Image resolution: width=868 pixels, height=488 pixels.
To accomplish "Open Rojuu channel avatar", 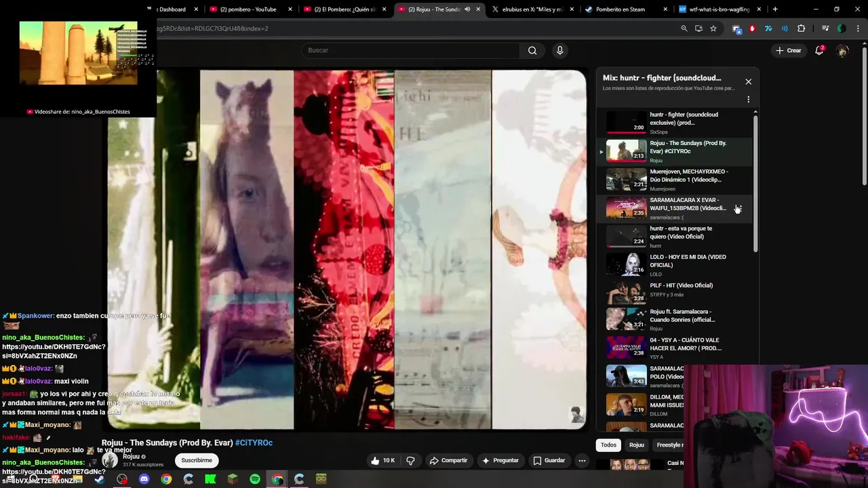I will point(110,460).
